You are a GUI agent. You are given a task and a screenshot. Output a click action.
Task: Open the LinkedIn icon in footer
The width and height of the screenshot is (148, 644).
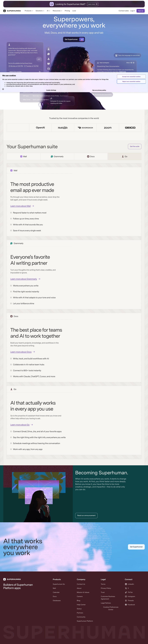pyautogui.click(x=126, y=584)
